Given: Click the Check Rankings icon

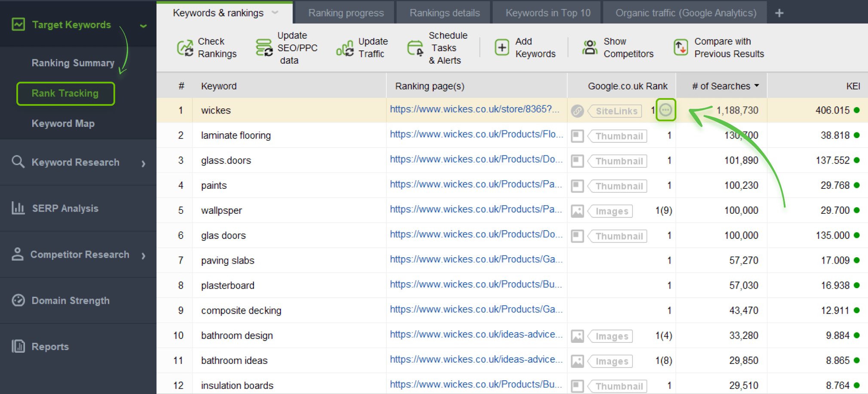Looking at the screenshot, I should point(185,47).
